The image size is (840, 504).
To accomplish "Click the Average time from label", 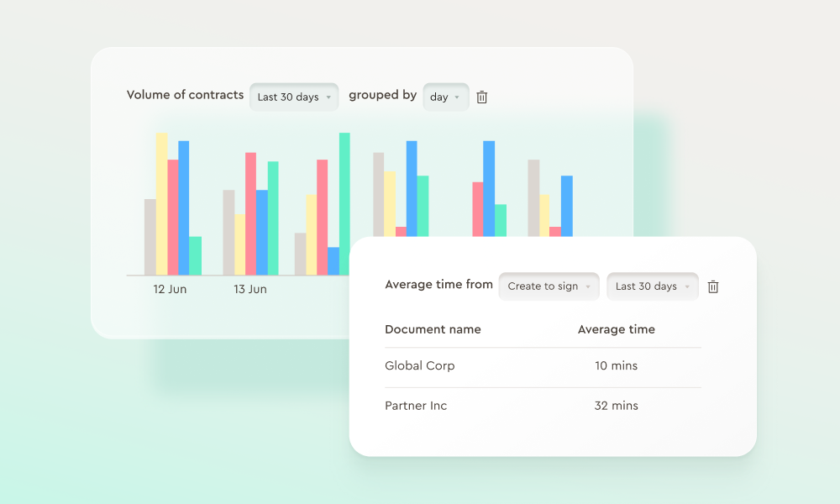I will tap(438, 285).
